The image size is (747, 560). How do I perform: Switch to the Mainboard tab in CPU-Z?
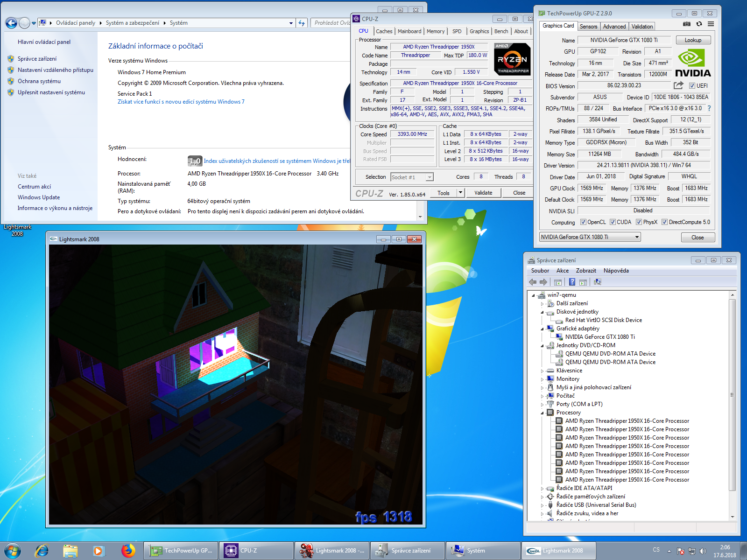pyautogui.click(x=409, y=31)
